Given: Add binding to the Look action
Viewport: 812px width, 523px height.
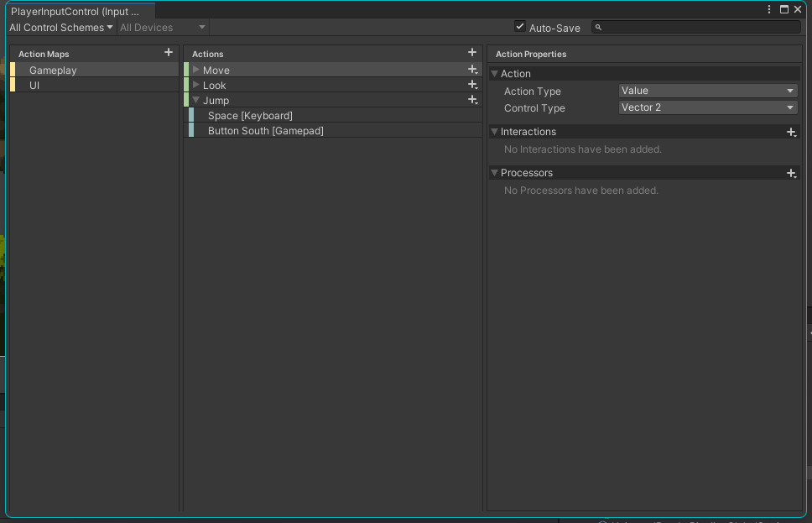Looking at the screenshot, I should pyautogui.click(x=473, y=86).
